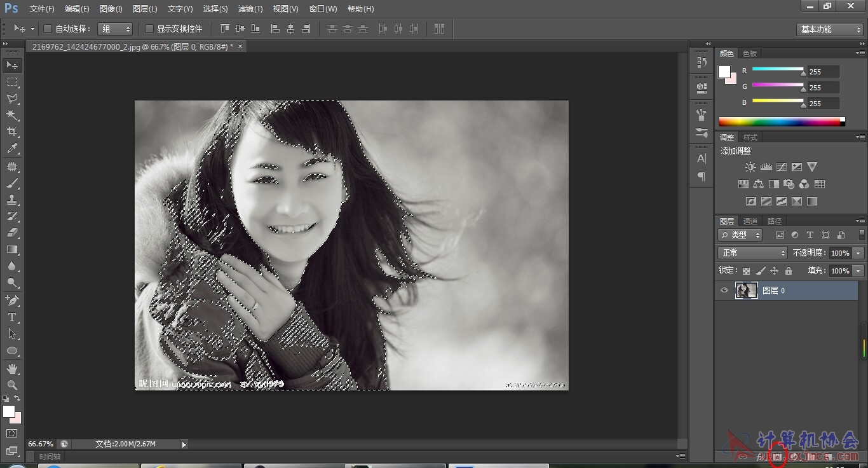Select the Polygonal Lasso tool
868x468 pixels.
click(12, 99)
